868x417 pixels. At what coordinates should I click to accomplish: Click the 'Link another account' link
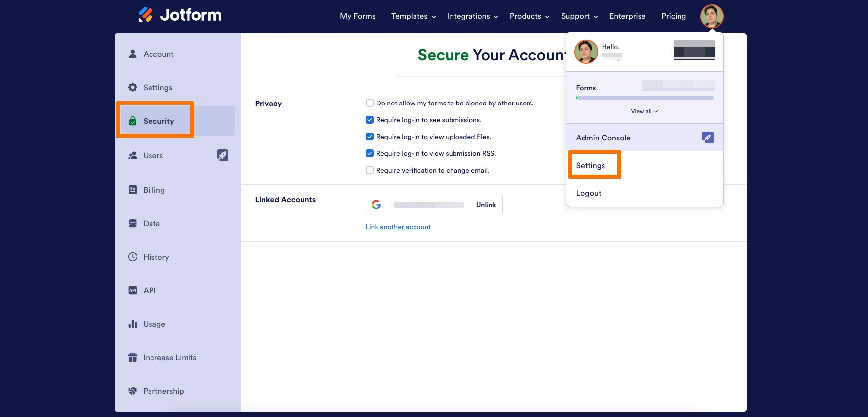tap(398, 227)
